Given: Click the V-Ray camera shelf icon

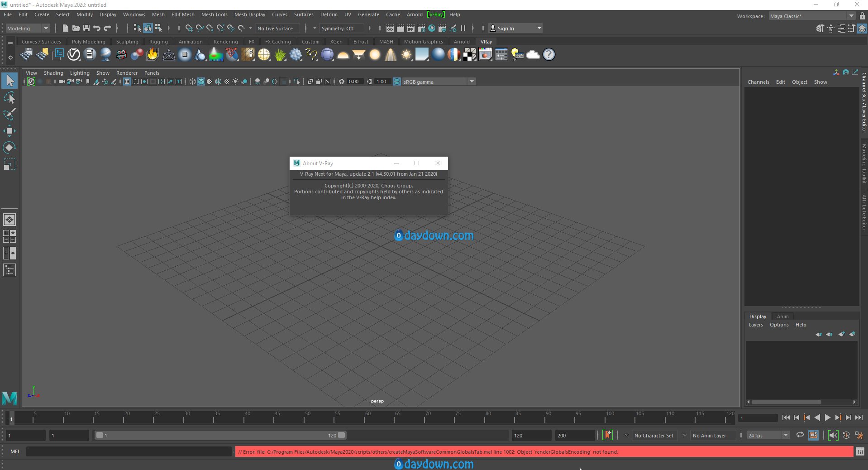Looking at the screenshot, I should tap(121, 55).
